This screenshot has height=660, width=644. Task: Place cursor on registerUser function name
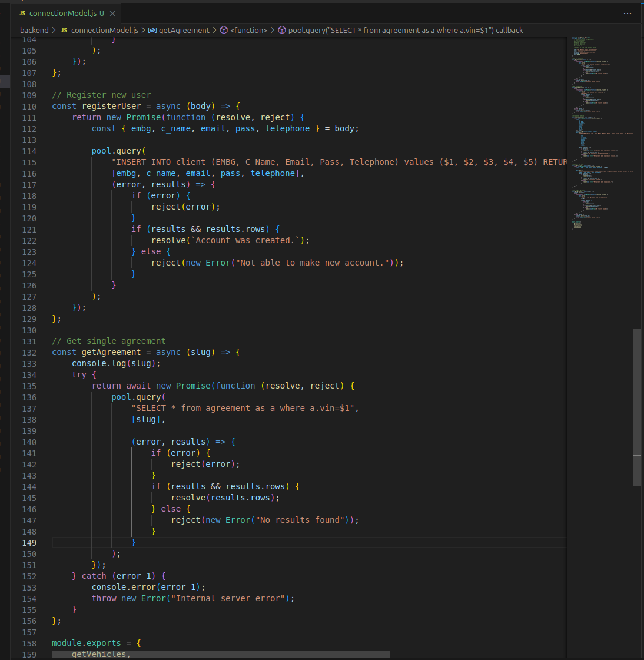[111, 106]
